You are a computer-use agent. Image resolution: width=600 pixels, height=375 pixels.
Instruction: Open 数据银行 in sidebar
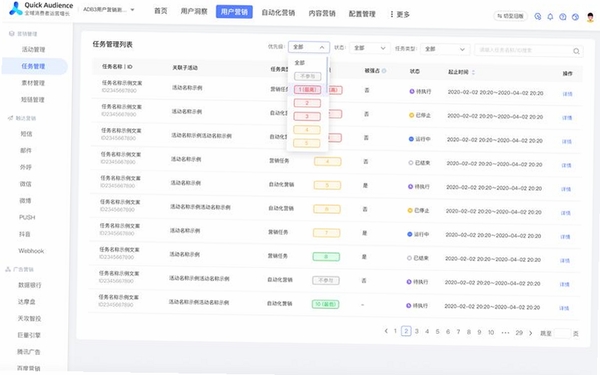coord(29,285)
